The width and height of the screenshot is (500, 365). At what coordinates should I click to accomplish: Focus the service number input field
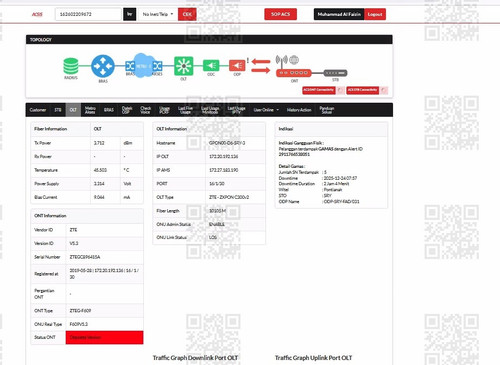[x=88, y=14]
